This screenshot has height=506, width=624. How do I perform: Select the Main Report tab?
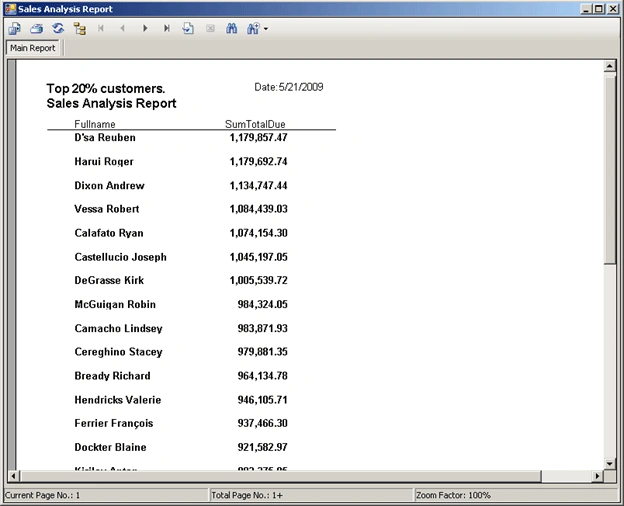(33, 48)
